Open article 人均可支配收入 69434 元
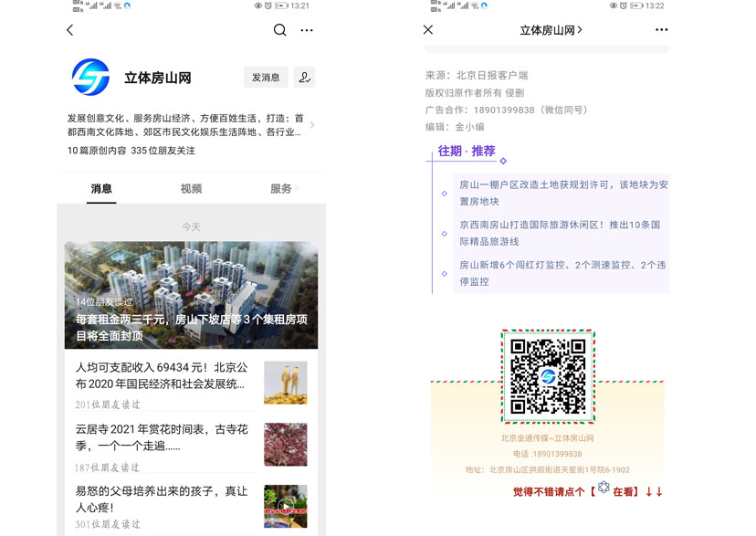Screen dimensions: 756x536 tap(162, 375)
